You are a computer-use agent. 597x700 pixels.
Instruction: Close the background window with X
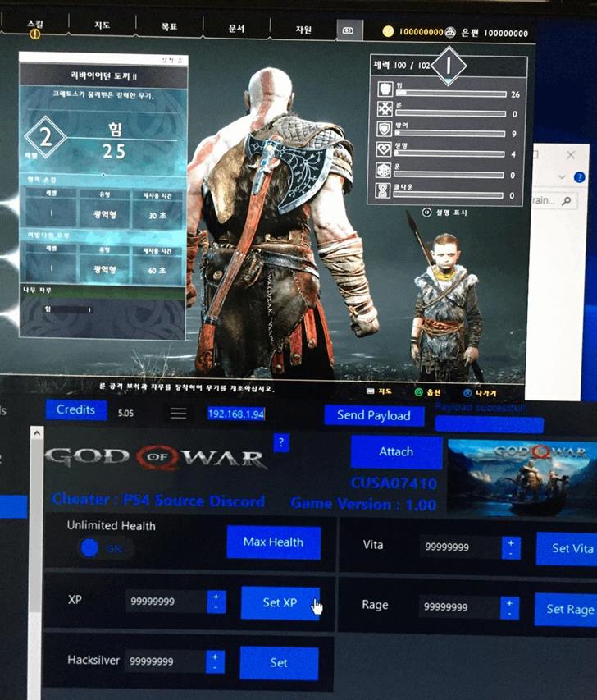tap(571, 155)
